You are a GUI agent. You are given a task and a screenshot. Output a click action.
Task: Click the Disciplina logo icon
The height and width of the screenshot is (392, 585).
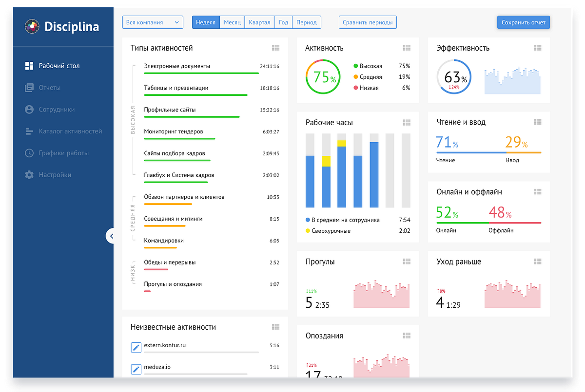pyautogui.click(x=32, y=26)
